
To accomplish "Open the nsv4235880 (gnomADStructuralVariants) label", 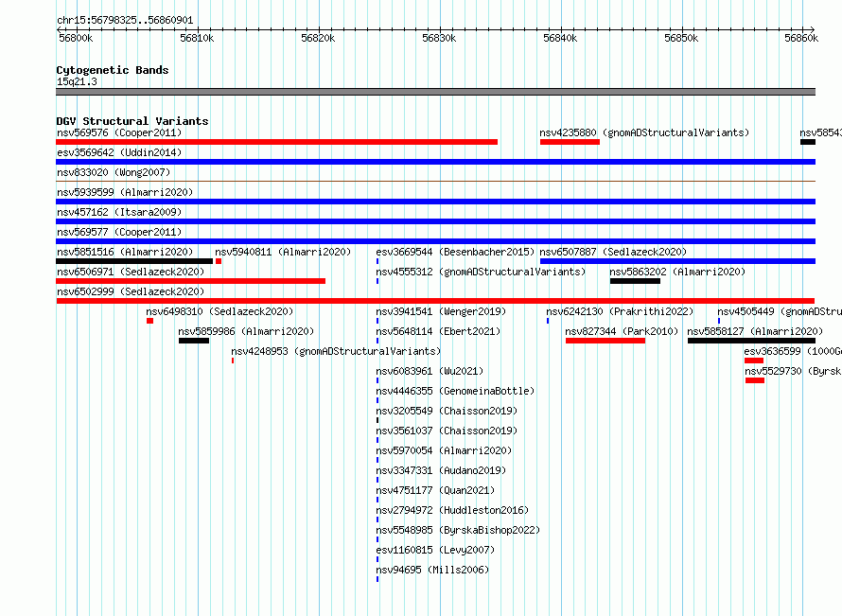I will click(x=644, y=132).
